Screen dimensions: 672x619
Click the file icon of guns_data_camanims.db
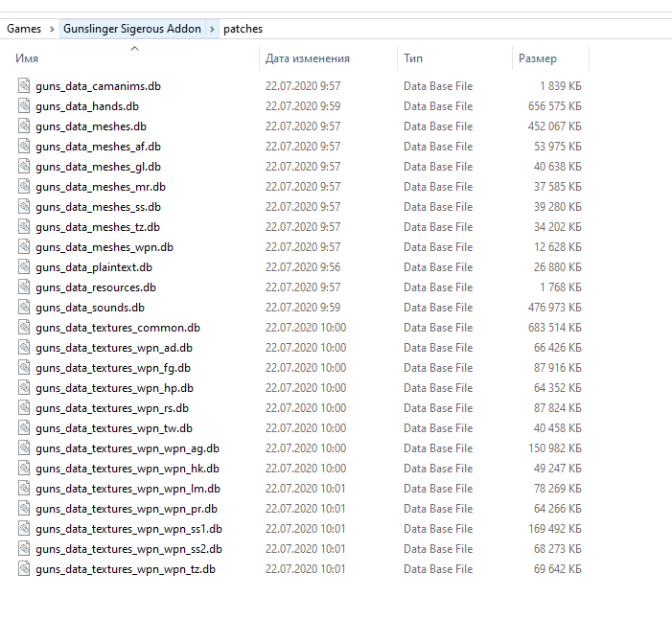tap(24, 86)
